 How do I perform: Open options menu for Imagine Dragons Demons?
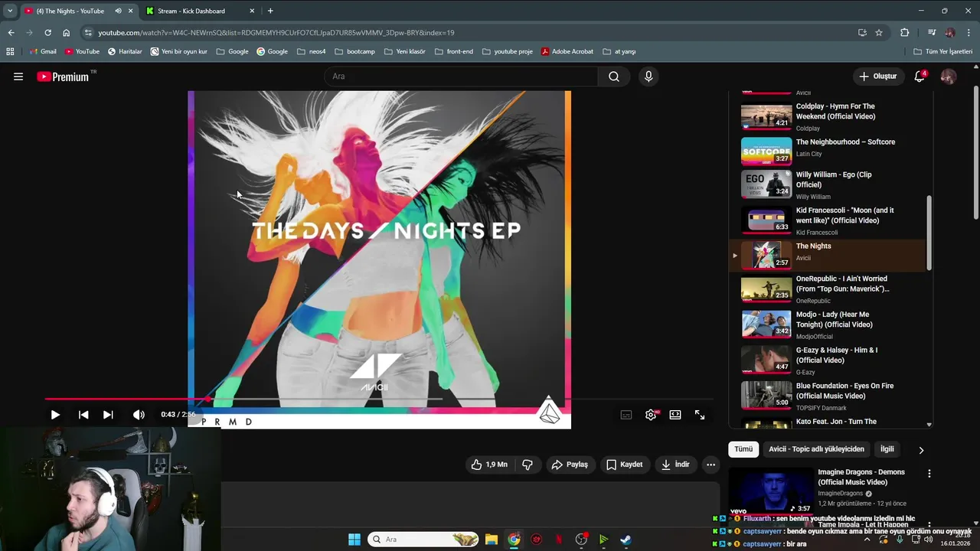point(929,474)
